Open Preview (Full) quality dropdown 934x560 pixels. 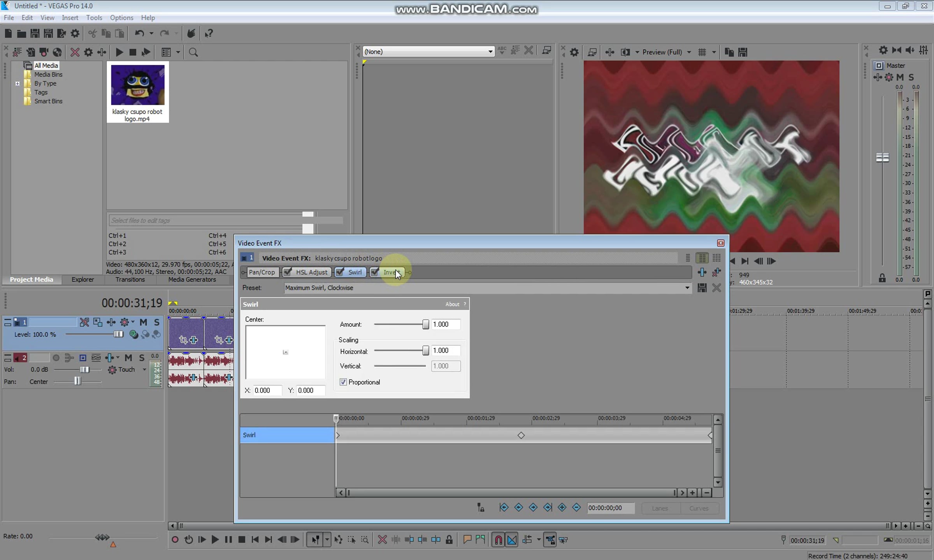click(689, 52)
